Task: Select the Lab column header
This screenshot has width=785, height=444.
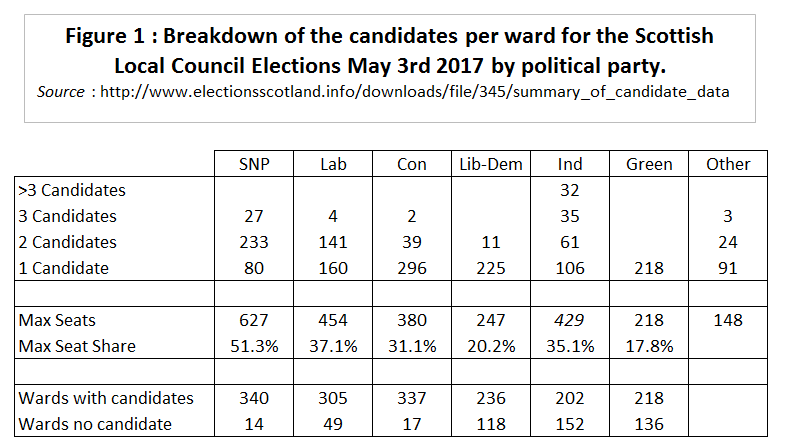Action: click(x=333, y=164)
